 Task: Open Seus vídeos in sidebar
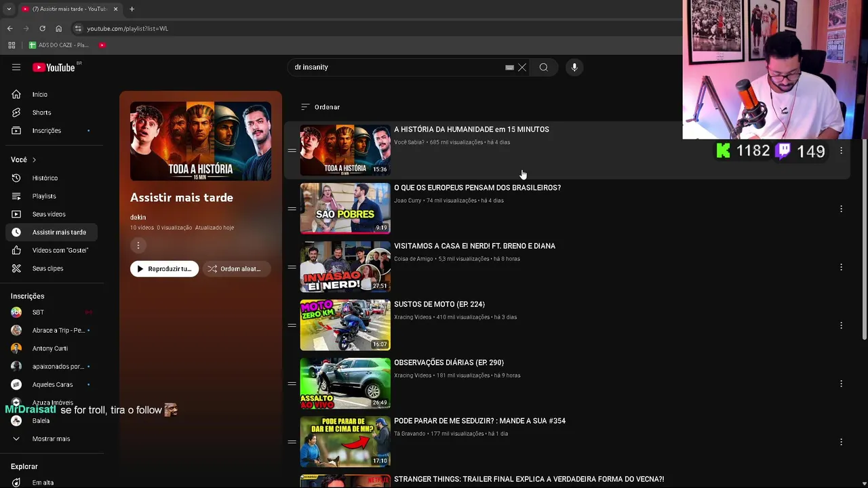[52, 214]
